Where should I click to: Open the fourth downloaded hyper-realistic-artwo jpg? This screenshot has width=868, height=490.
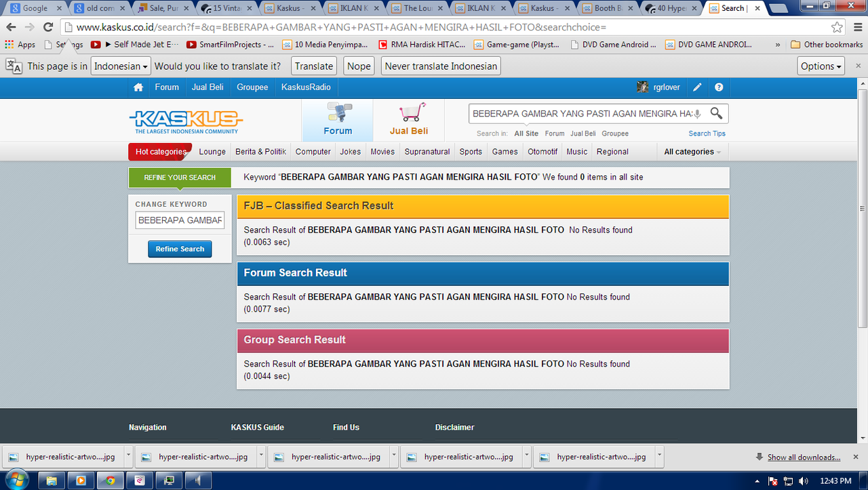coord(461,457)
